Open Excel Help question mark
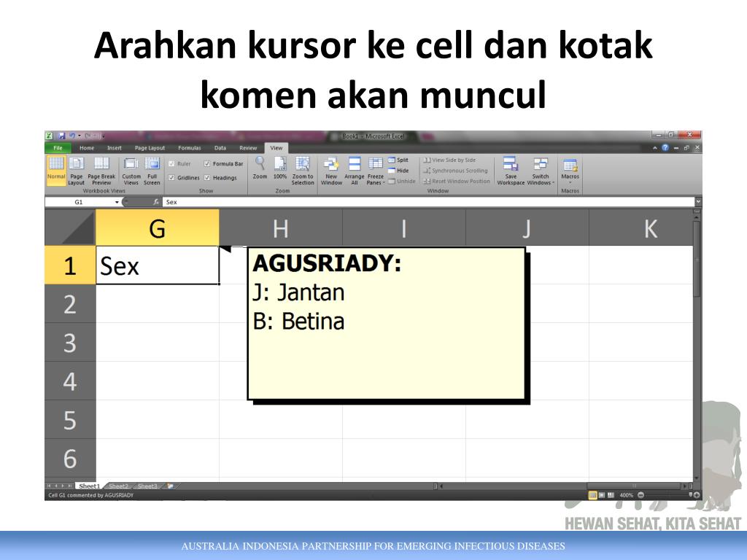The width and height of the screenshot is (747, 560). click(x=665, y=148)
